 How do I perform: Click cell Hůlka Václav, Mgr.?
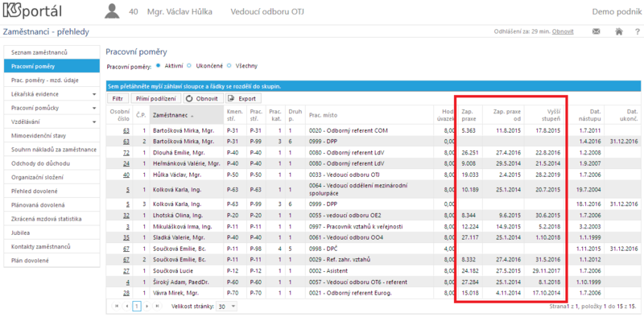click(187, 175)
